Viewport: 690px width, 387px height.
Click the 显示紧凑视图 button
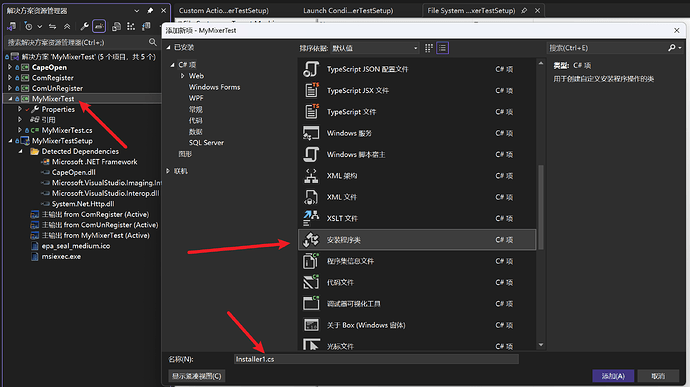click(x=197, y=376)
